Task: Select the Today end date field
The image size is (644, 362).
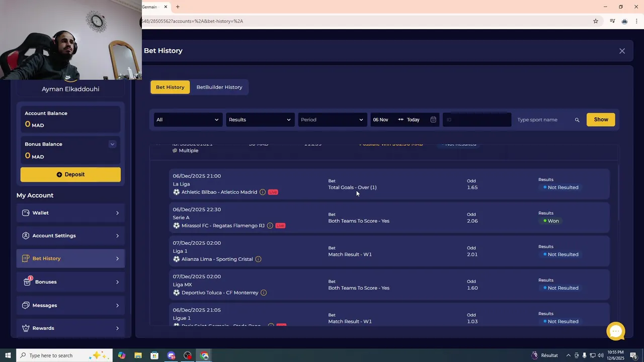Action: [x=413, y=120]
